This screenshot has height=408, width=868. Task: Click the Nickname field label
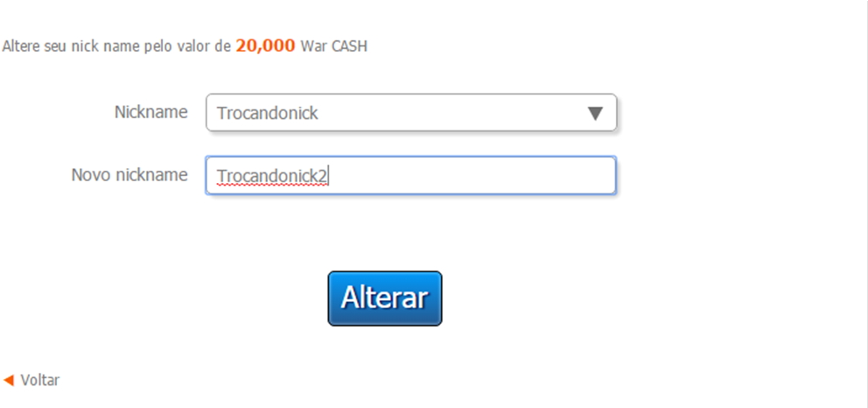click(x=151, y=112)
